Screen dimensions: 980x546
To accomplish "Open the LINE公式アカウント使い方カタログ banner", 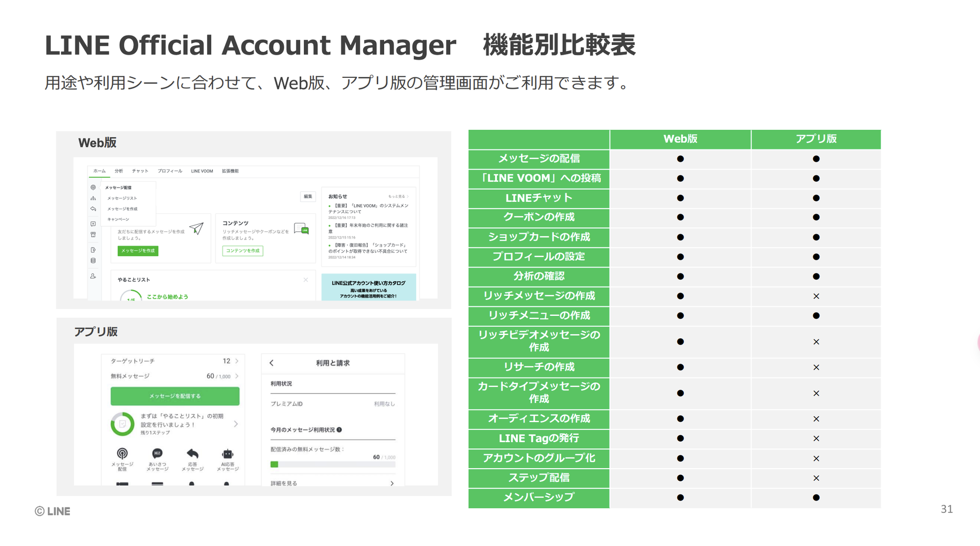I will click(368, 287).
